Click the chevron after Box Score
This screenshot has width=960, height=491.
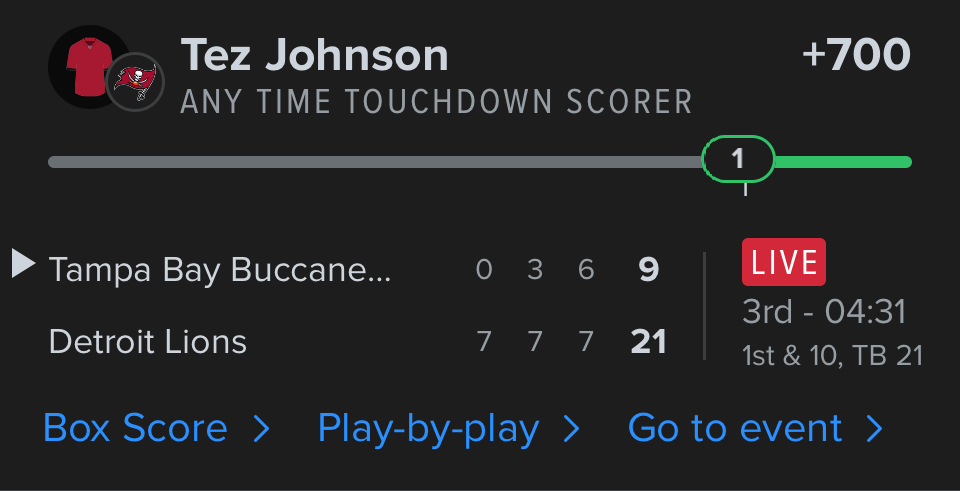[262, 429]
